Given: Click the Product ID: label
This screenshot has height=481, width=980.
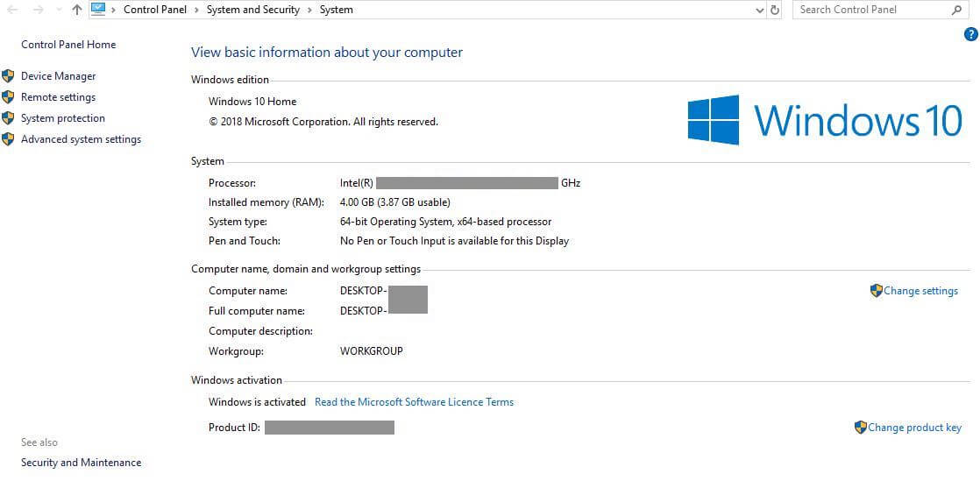Looking at the screenshot, I should 234,428.
